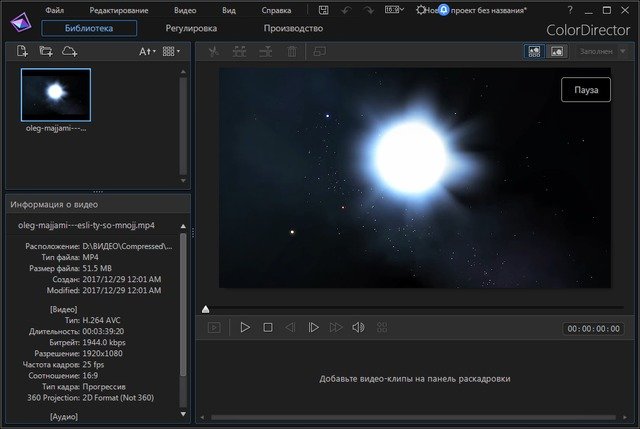Click the playhead marker on the seek bar
This screenshot has width=640, height=429.
click(x=206, y=310)
